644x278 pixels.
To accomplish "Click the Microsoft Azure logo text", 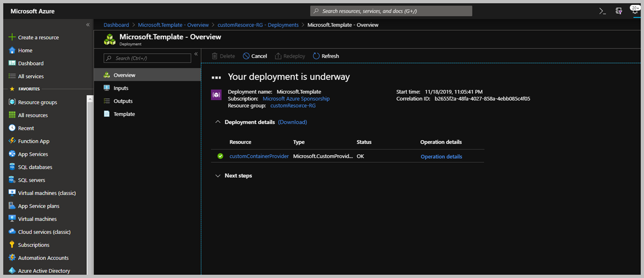I will click(32, 11).
